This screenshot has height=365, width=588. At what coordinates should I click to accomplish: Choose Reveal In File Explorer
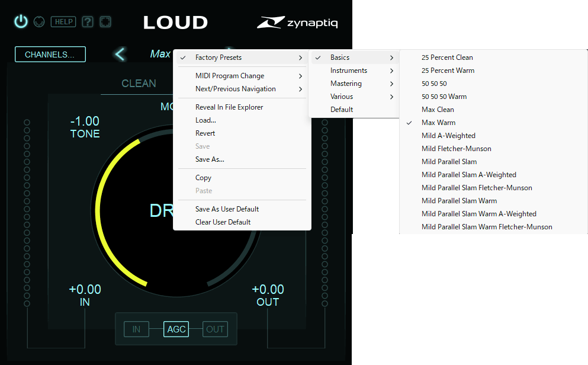(242, 107)
